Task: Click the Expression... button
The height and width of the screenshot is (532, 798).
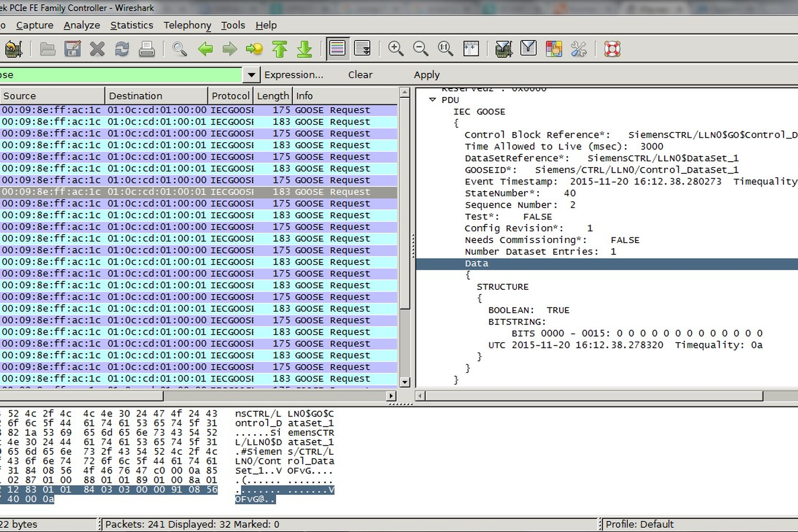Action: point(294,75)
